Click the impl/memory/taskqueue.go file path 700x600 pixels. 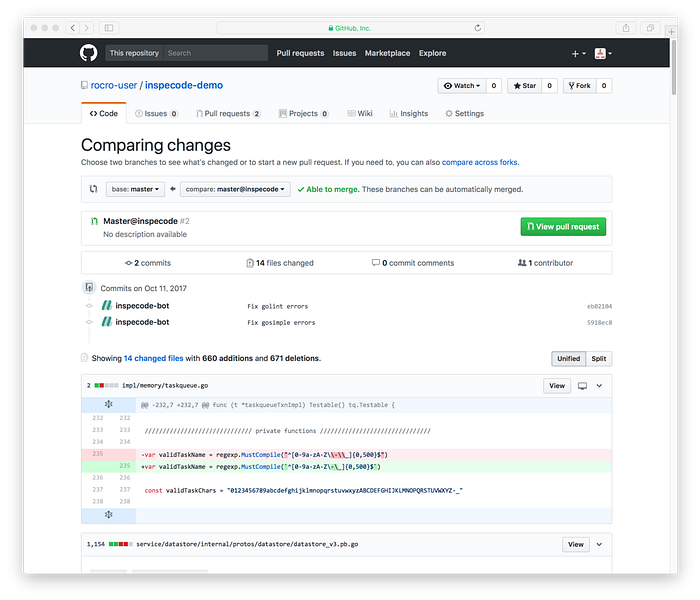pos(165,385)
